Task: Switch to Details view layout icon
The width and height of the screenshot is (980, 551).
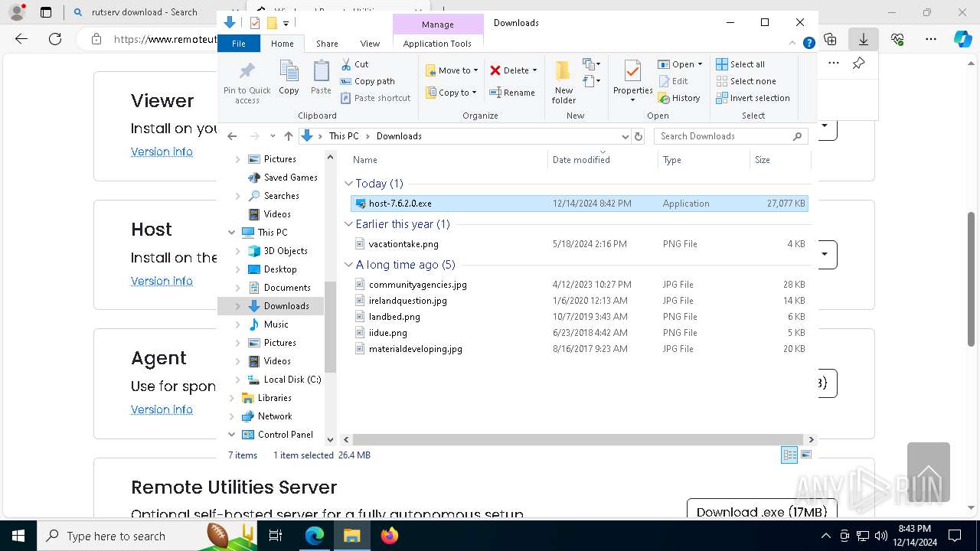Action: pos(789,455)
